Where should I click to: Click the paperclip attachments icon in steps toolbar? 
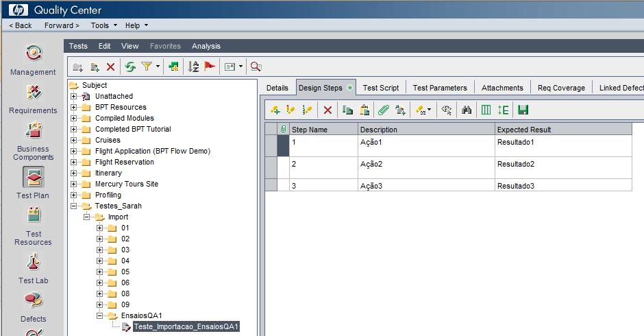[x=383, y=110]
